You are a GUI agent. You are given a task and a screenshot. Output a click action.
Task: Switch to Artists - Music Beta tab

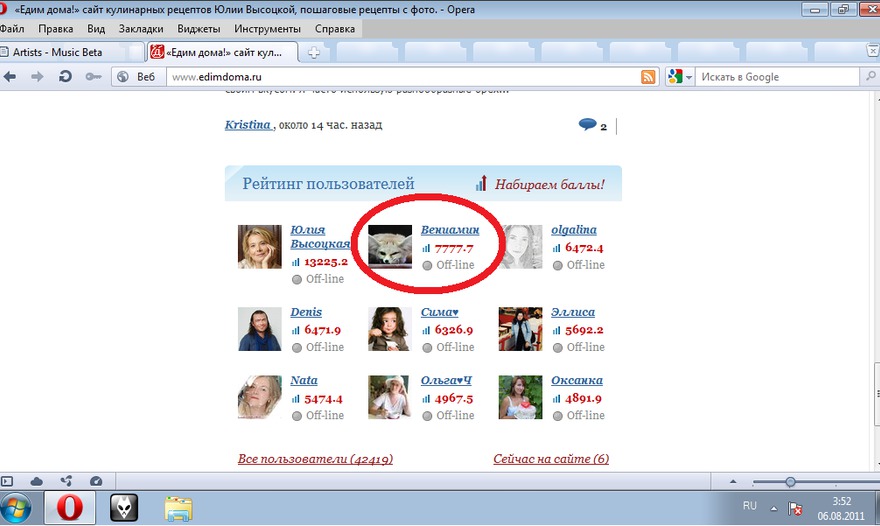(x=70, y=52)
